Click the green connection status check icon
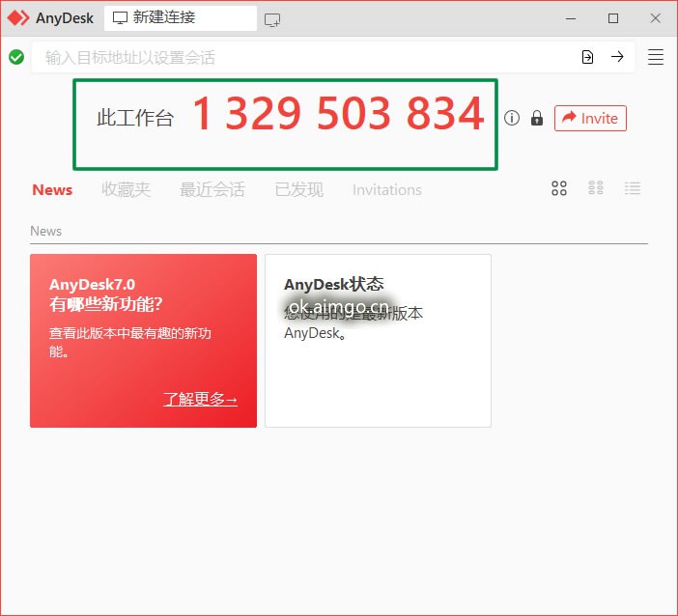 click(16, 57)
